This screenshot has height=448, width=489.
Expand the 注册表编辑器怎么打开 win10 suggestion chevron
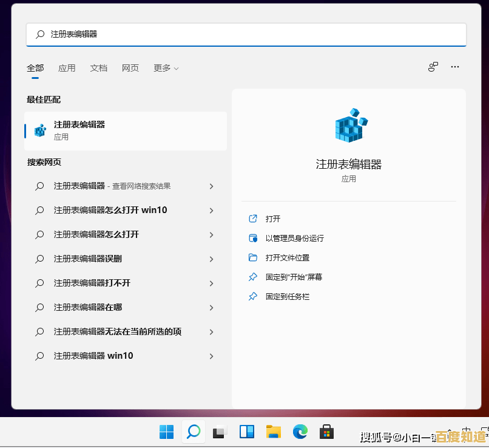point(211,210)
